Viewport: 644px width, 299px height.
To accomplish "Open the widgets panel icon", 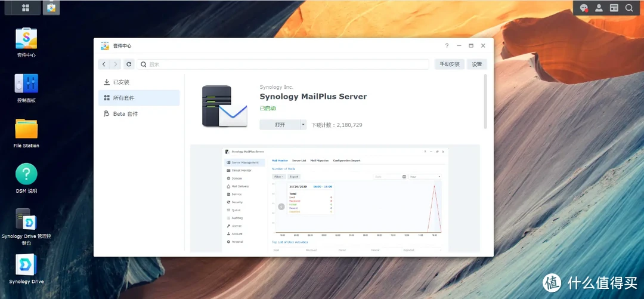I will coord(614,8).
